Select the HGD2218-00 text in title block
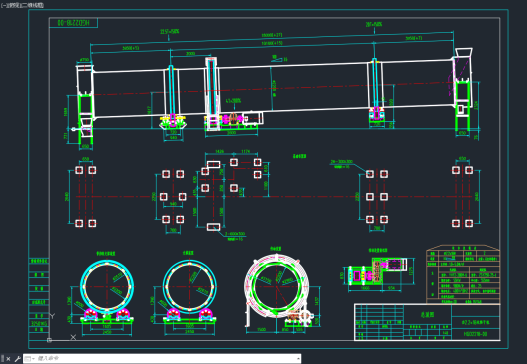The height and width of the screenshot is (364, 527). (475, 334)
